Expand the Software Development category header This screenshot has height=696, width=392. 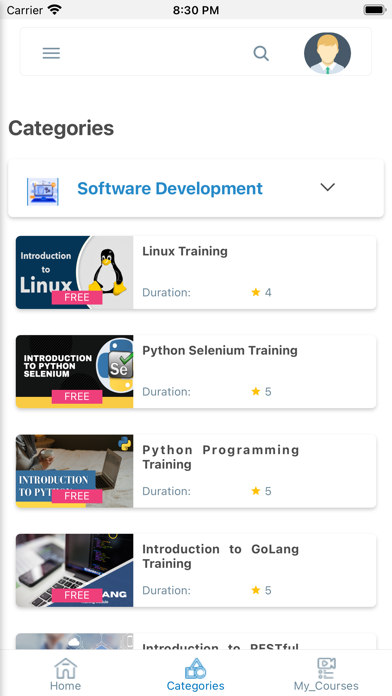pos(196,188)
